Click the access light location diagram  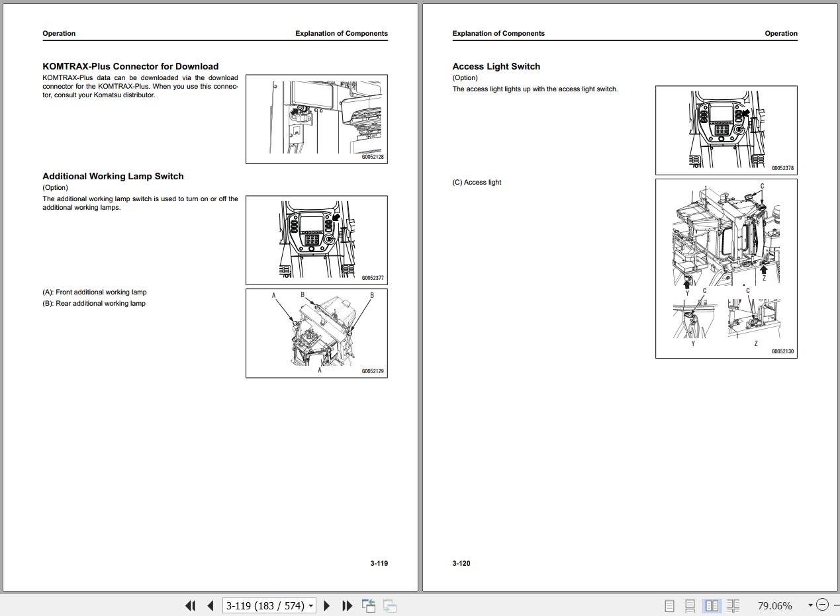tap(726, 269)
